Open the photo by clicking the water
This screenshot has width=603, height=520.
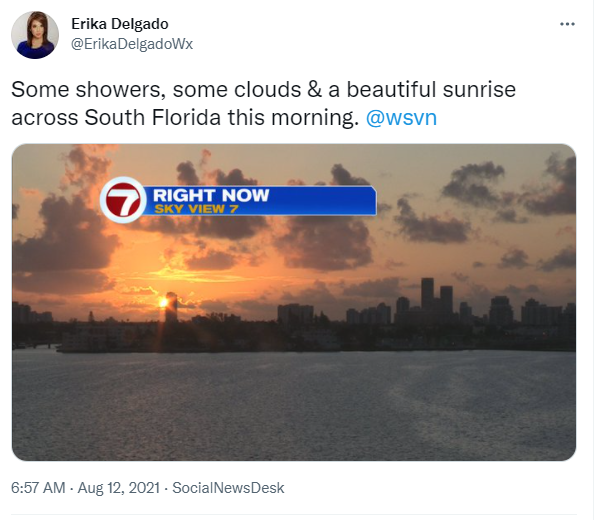(294, 406)
